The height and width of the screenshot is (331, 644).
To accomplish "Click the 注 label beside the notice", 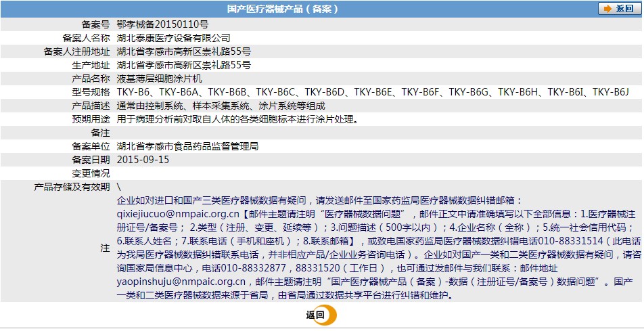I will coord(106,248).
